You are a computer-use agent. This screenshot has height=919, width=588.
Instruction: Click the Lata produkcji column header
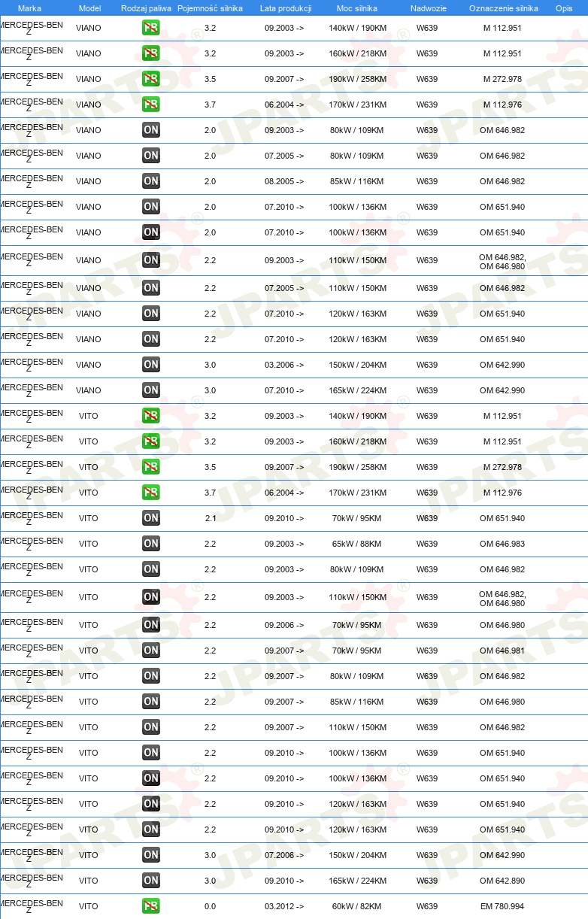pos(286,8)
